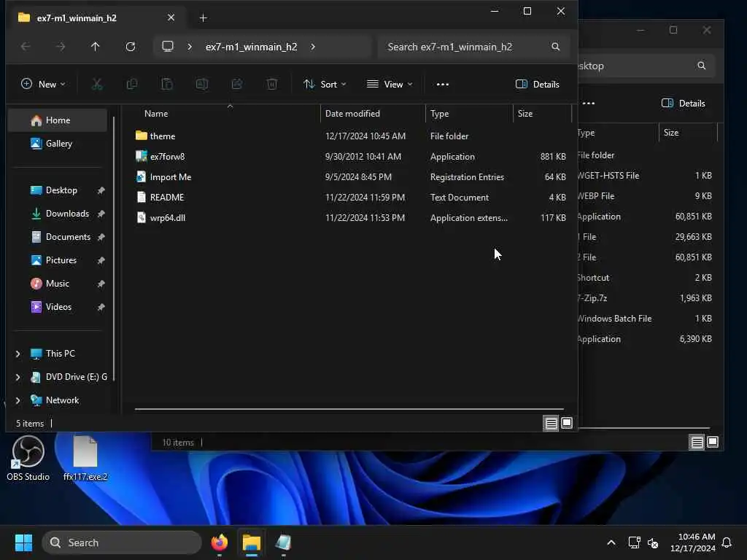
Task: Click File Explorer in the taskbar
Action: tap(252, 542)
